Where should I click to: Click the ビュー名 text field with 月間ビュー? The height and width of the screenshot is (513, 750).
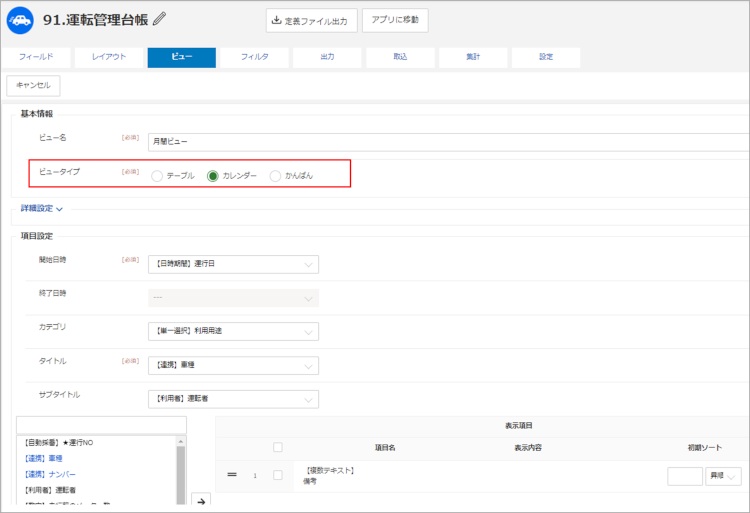coord(448,142)
